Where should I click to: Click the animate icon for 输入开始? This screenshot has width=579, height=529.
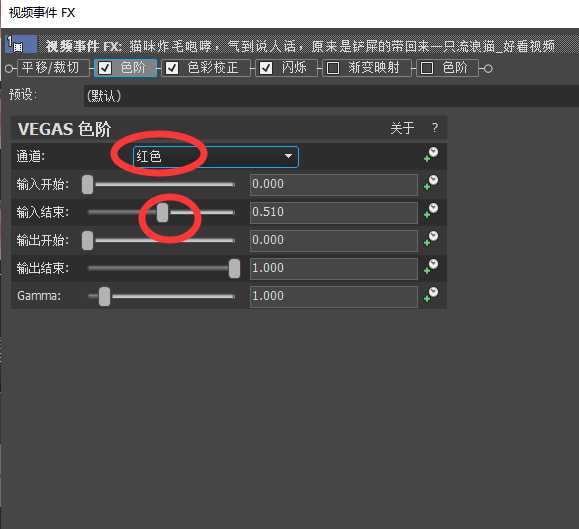(x=431, y=182)
